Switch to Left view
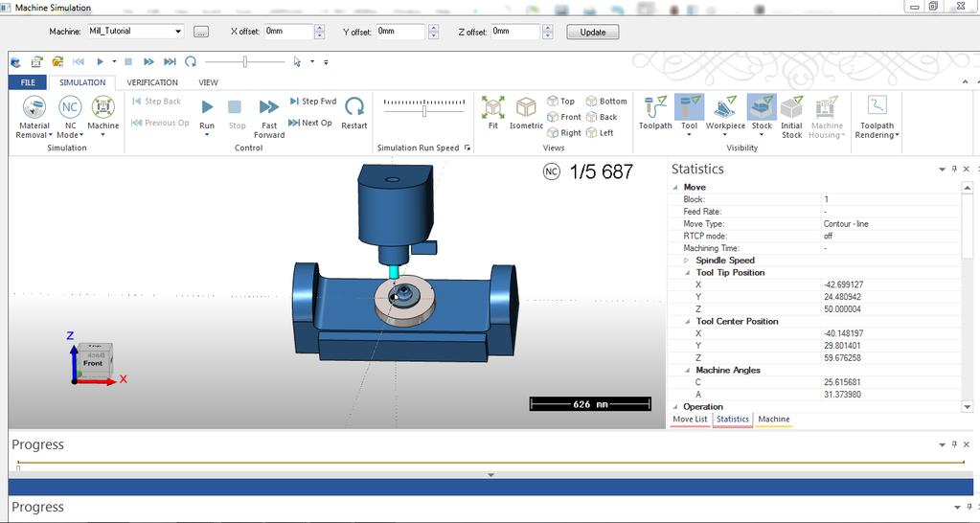 point(600,132)
